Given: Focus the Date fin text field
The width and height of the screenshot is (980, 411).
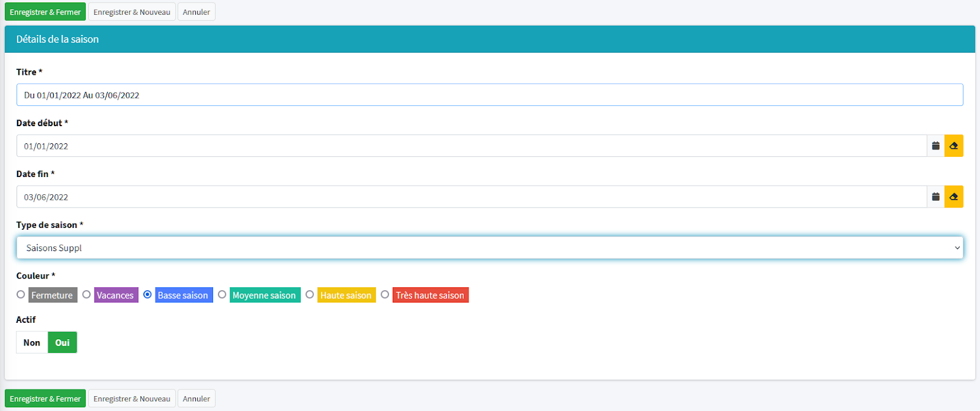Looking at the screenshot, I should pyautogui.click(x=471, y=197).
